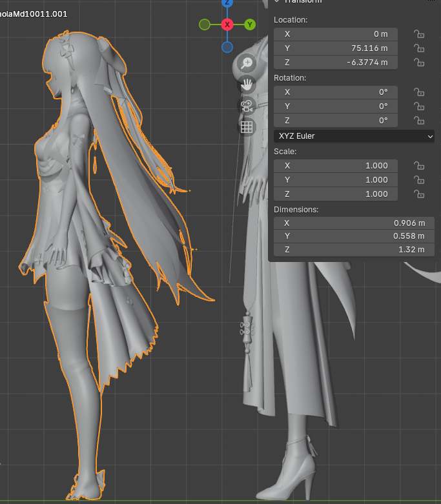Click the Zoom view magnifier icon
The width and height of the screenshot is (441, 504).
[x=247, y=64]
